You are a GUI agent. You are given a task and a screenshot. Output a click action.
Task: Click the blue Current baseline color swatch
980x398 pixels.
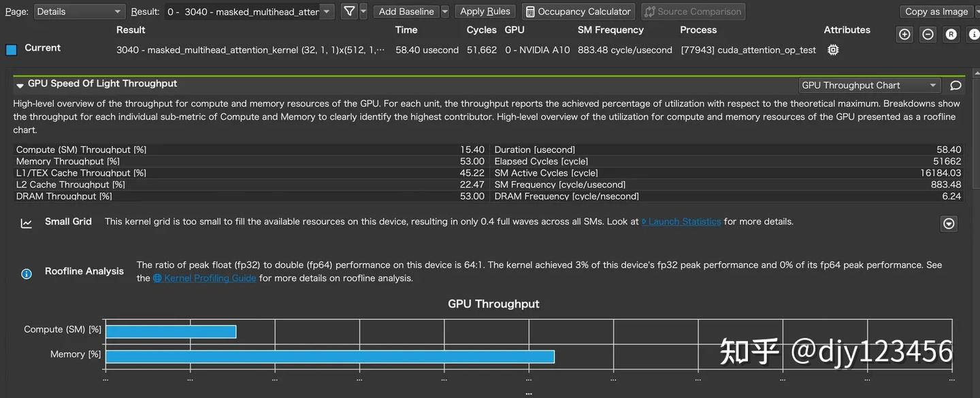coord(11,50)
